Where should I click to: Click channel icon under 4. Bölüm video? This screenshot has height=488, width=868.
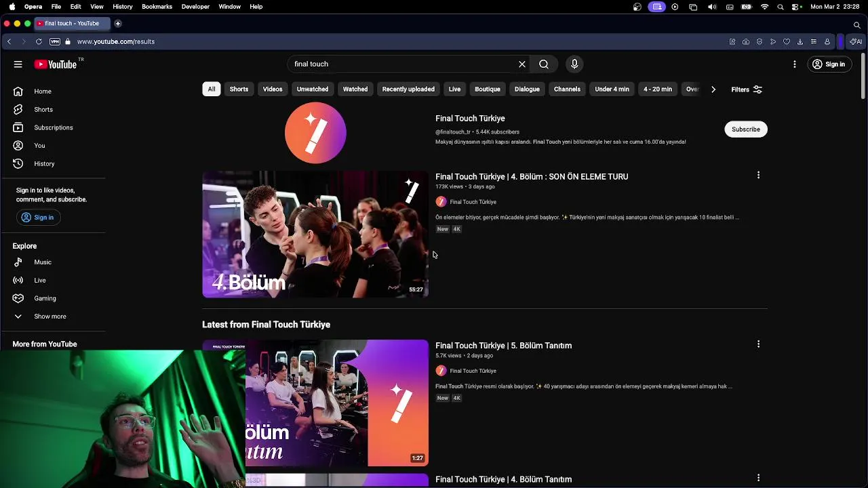pos(441,202)
